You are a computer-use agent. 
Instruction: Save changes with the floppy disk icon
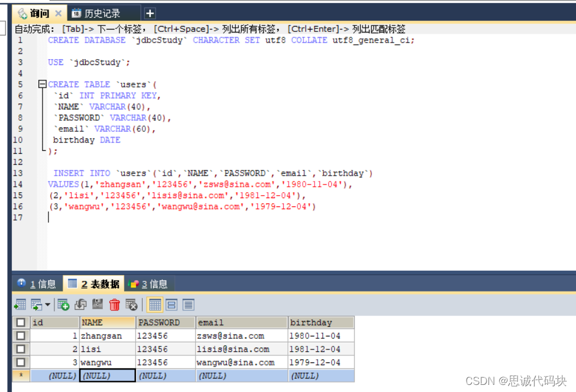98,304
